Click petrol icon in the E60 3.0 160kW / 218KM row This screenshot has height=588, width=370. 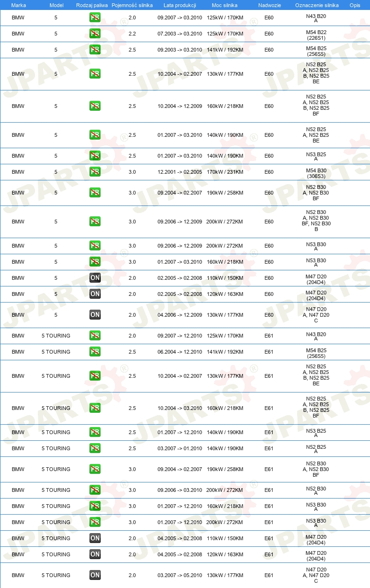point(95,262)
